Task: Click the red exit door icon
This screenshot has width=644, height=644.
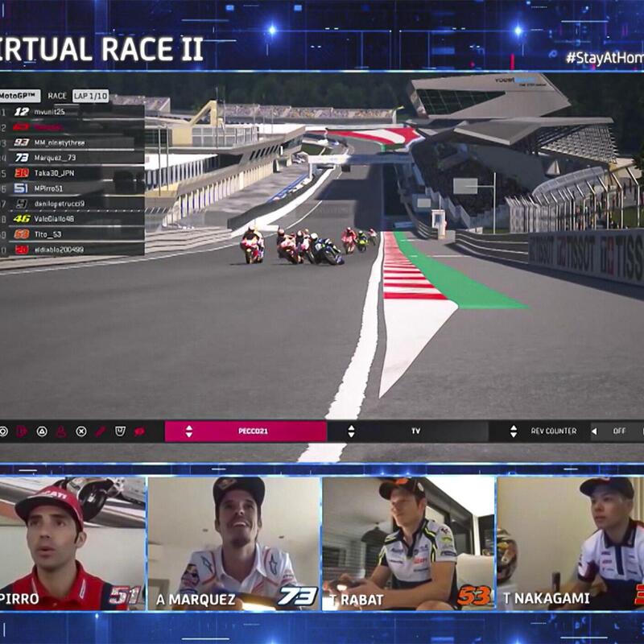Action: (x=22, y=431)
